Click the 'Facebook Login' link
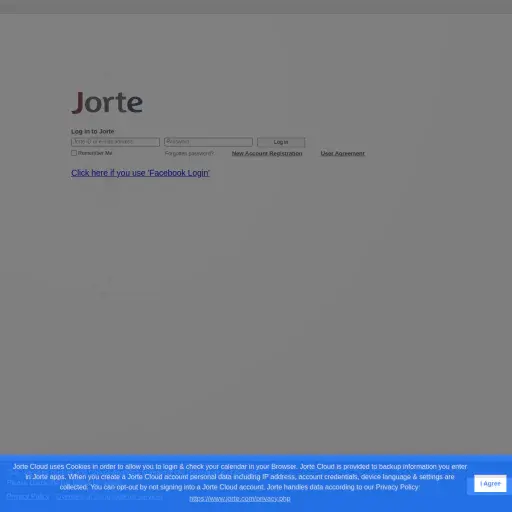This screenshot has width=512, height=512. point(140,173)
